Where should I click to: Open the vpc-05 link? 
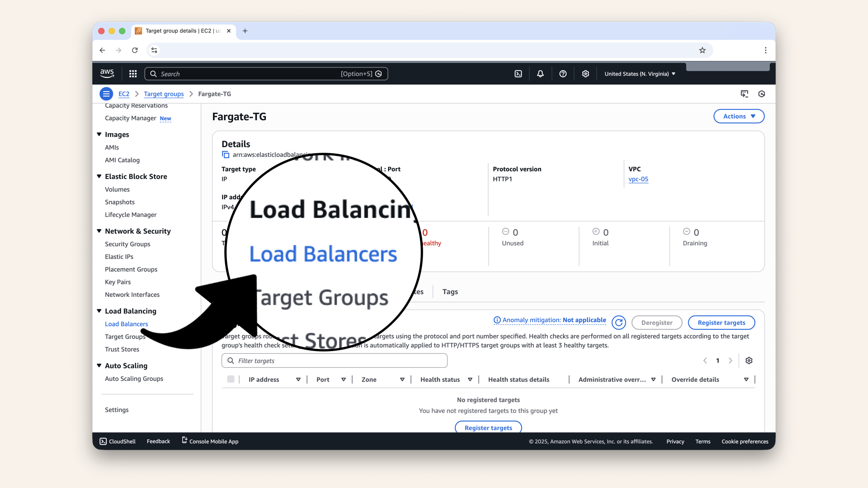[x=638, y=179]
